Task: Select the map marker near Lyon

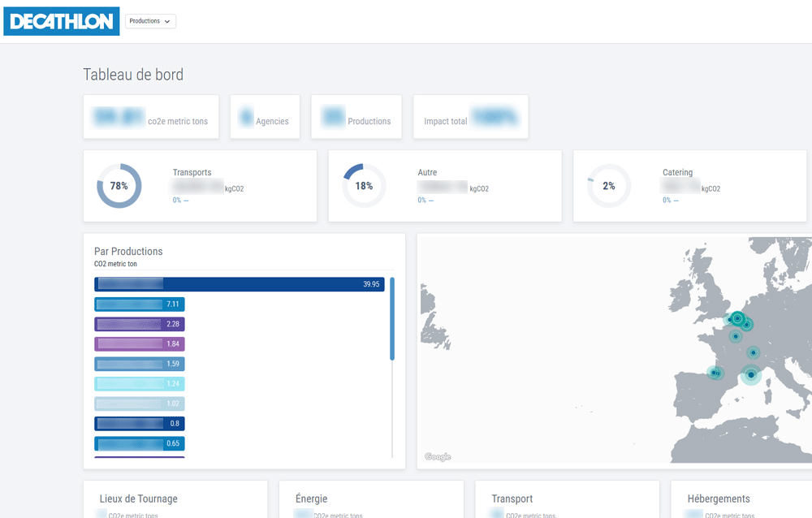Action: [753, 352]
